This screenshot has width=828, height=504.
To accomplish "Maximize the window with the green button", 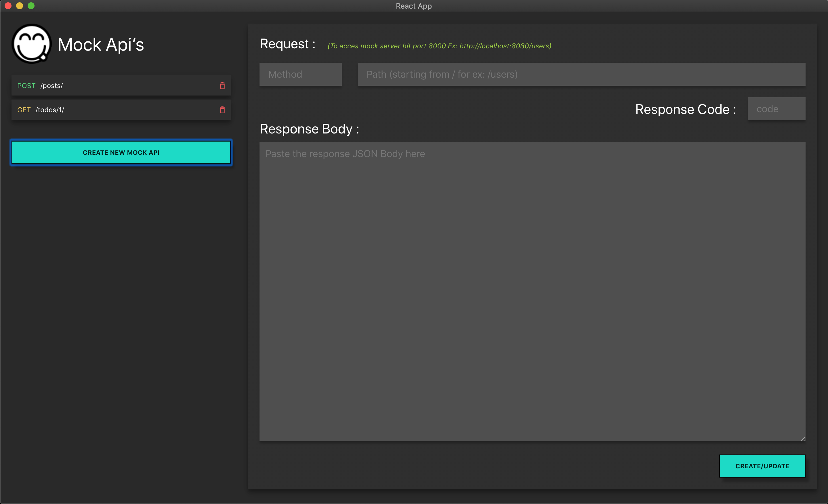I will click(31, 6).
